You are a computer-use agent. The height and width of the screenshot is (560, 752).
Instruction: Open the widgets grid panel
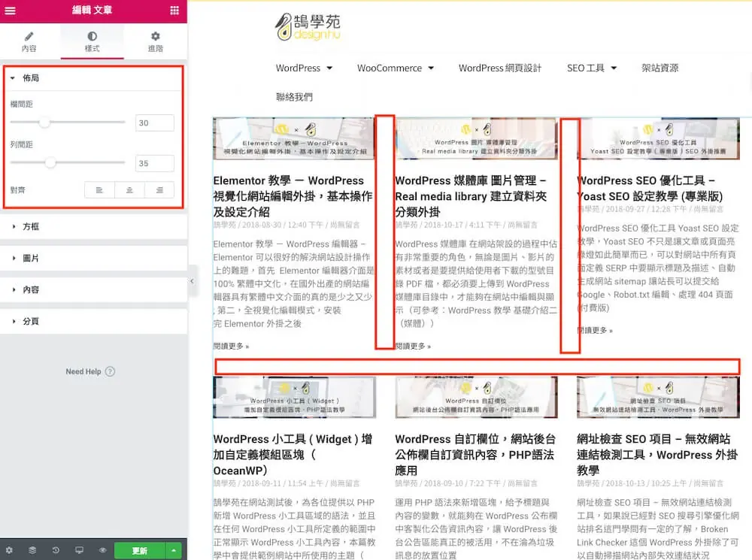click(x=174, y=10)
